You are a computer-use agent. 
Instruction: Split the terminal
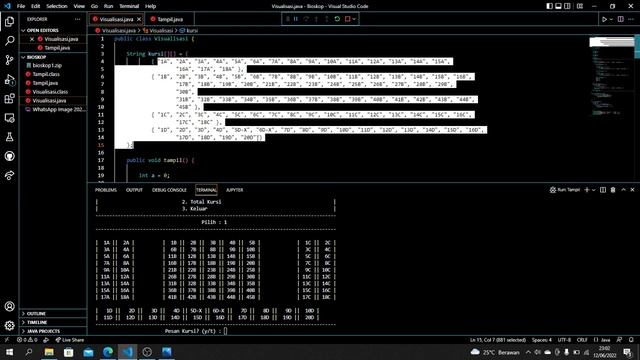(603, 190)
